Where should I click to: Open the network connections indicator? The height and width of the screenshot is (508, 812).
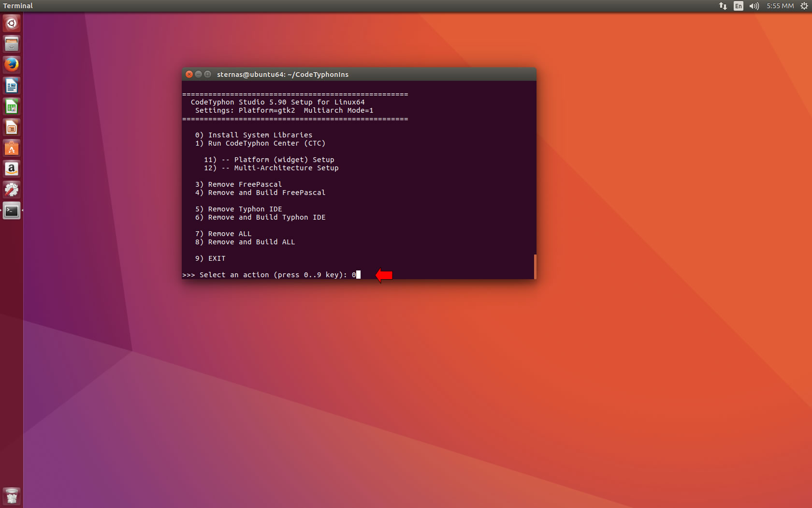coord(723,6)
